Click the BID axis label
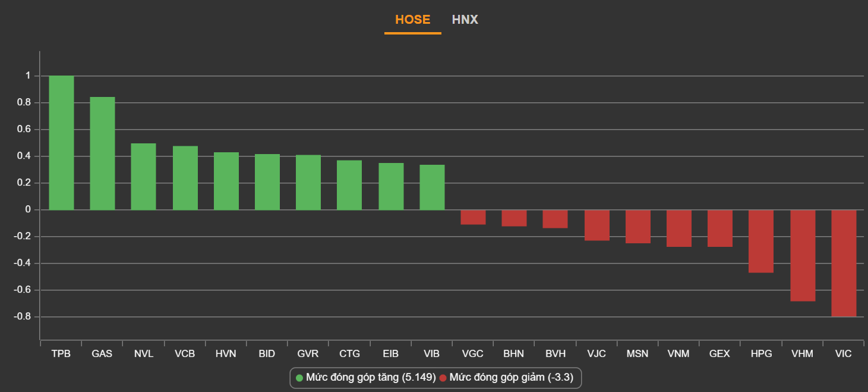 coord(267,354)
